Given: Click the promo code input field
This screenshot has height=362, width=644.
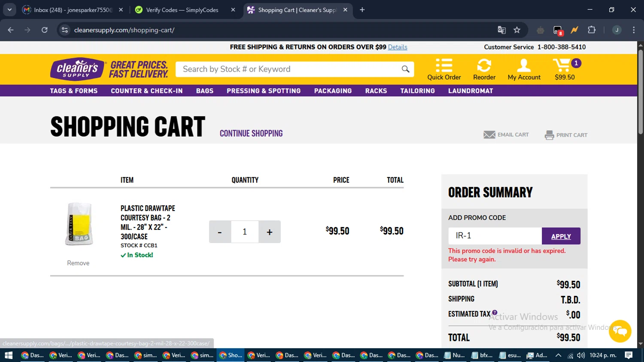Looking at the screenshot, I should pyautogui.click(x=495, y=236).
